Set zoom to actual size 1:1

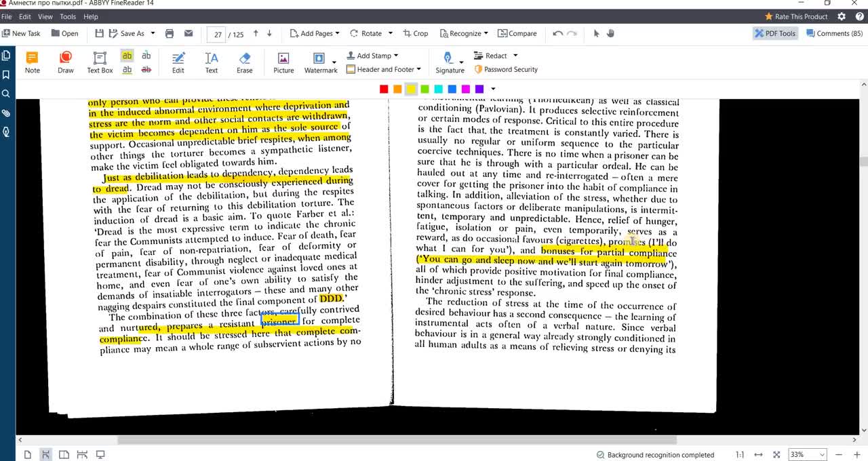point(740,454)
